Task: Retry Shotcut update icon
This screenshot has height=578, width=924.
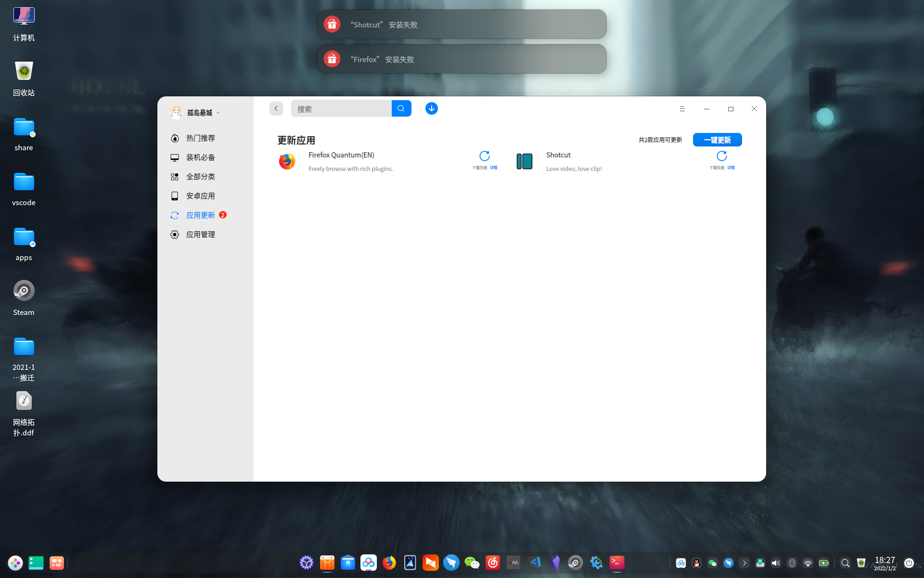Action: [x=721, y=156]
